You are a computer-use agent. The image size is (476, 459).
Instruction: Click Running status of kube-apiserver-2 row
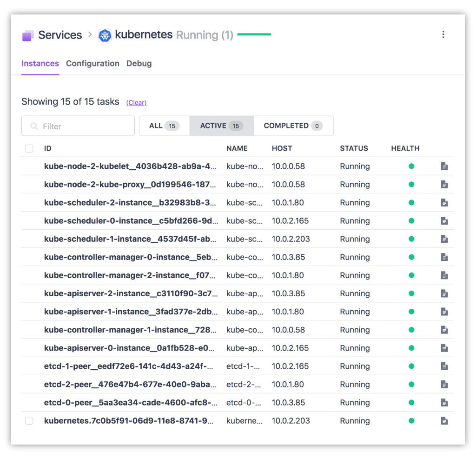tap(355, 293)
